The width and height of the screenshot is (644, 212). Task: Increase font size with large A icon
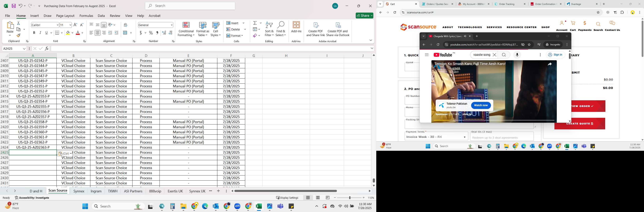[x=75, y=25]
